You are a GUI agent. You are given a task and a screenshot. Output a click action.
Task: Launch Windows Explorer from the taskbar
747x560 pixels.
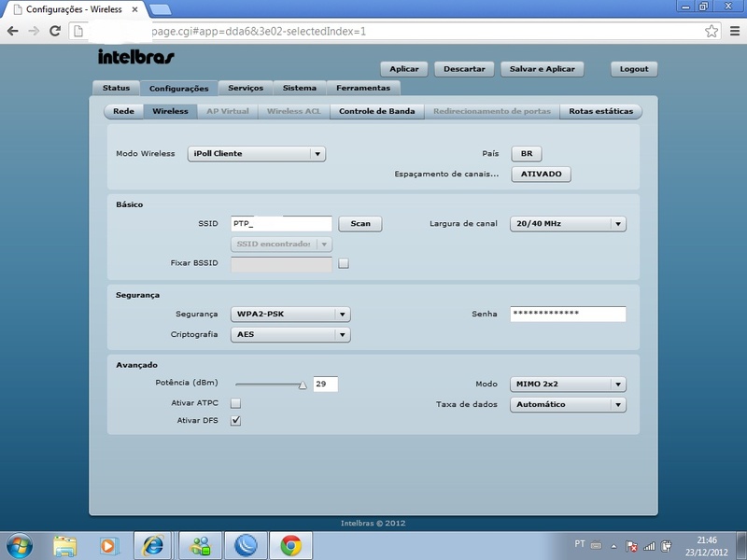[64, 546]
